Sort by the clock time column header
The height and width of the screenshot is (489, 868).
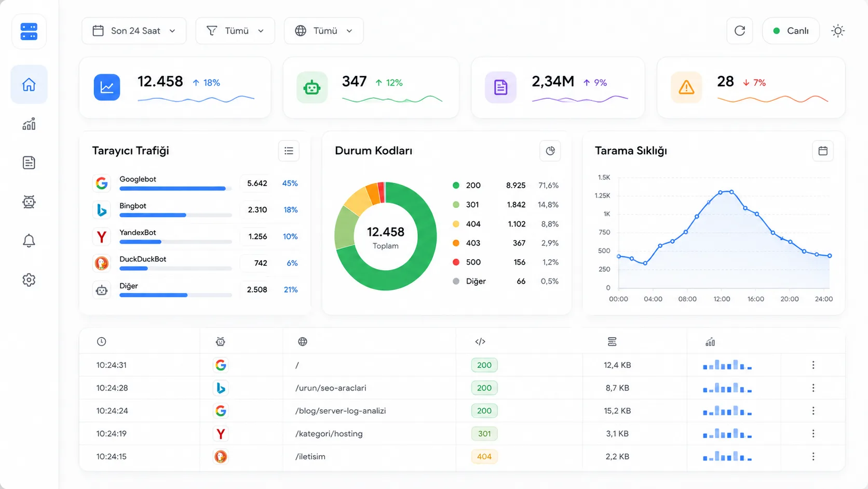coord(101,341)
